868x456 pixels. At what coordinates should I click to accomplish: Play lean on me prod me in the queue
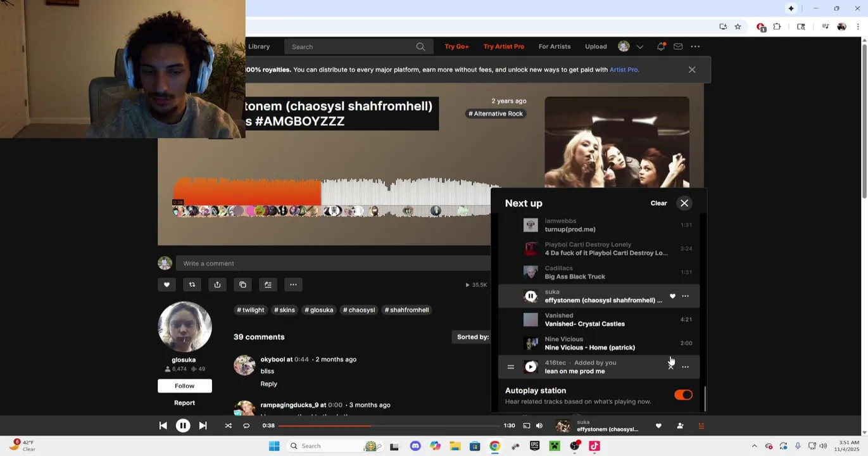point(531,367)
